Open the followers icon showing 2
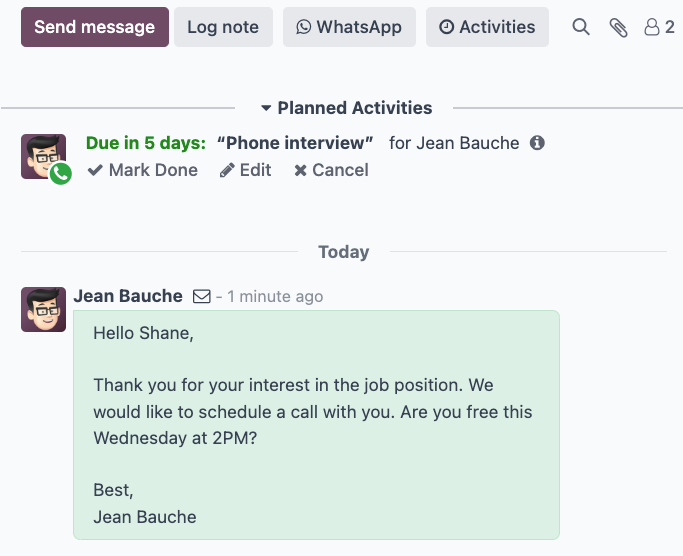 coord(659,27)
